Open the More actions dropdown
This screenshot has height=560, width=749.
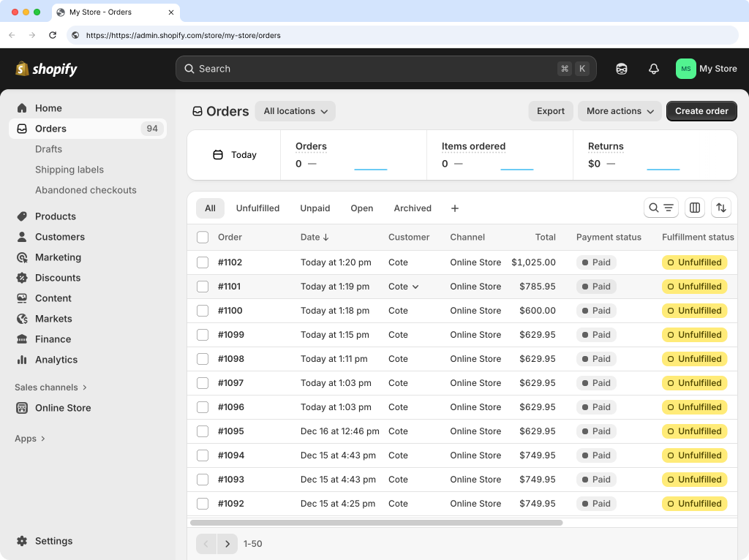(x=619, y=111)
